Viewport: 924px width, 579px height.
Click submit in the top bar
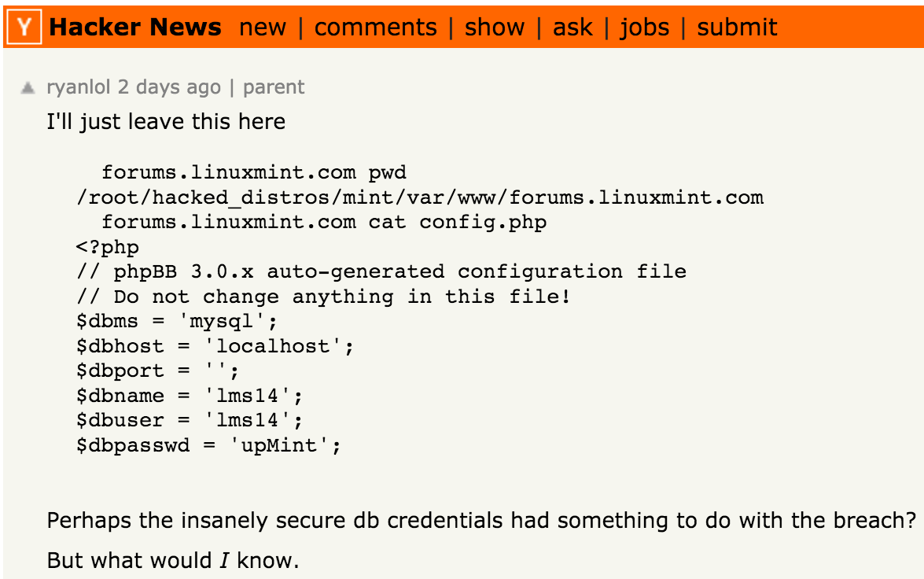[x=737, y=27]
